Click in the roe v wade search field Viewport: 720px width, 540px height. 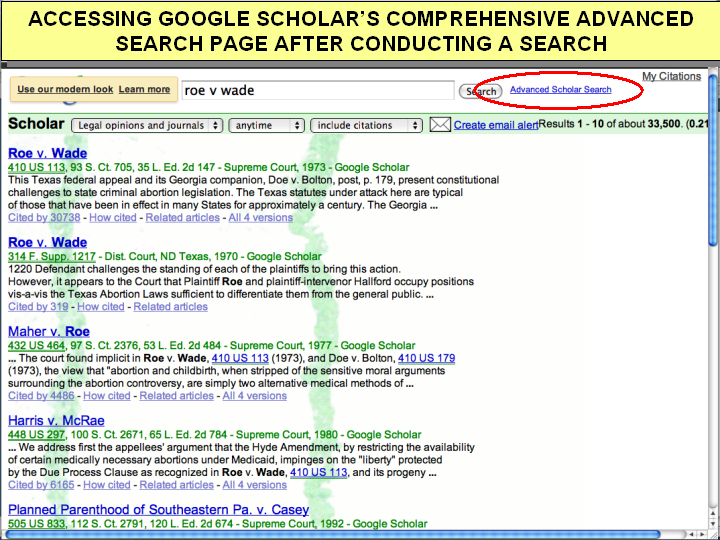318,90
